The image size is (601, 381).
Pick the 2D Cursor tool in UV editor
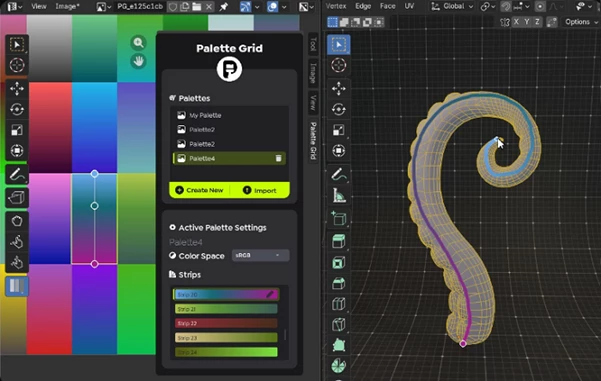pos(17,65)
